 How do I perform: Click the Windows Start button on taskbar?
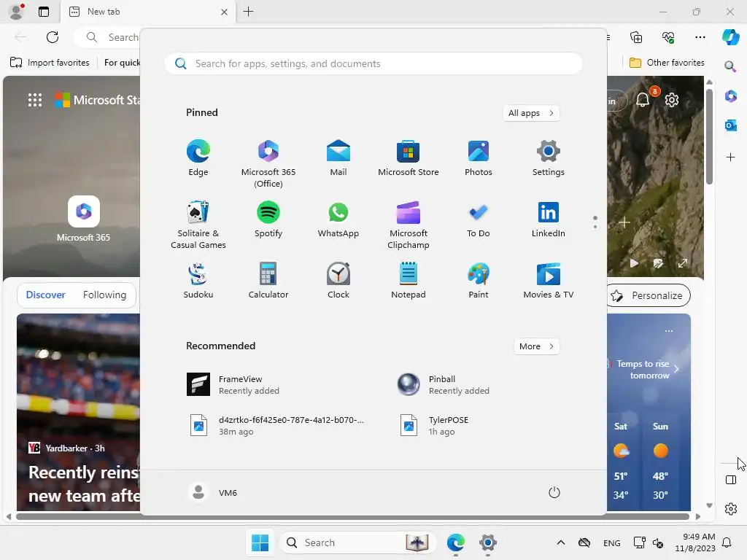pyautogui.click(x=260, y=542)
